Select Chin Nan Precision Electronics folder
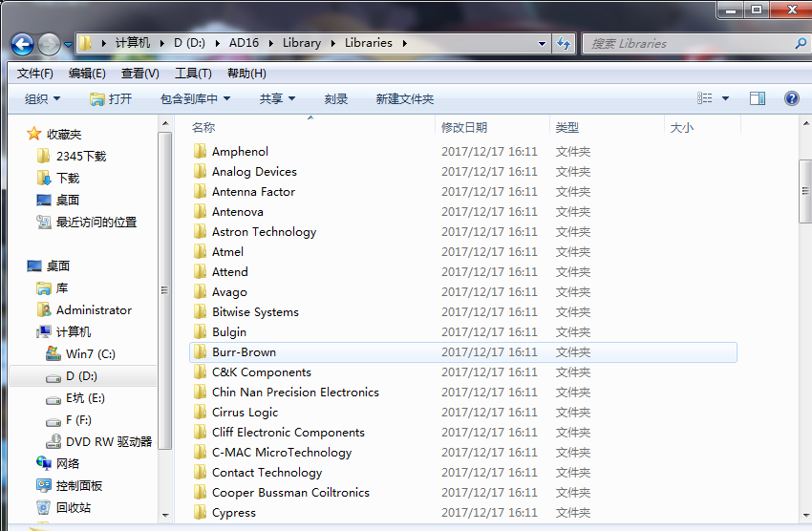Viewport: 812px width, 531px height. tap(295, 393)
